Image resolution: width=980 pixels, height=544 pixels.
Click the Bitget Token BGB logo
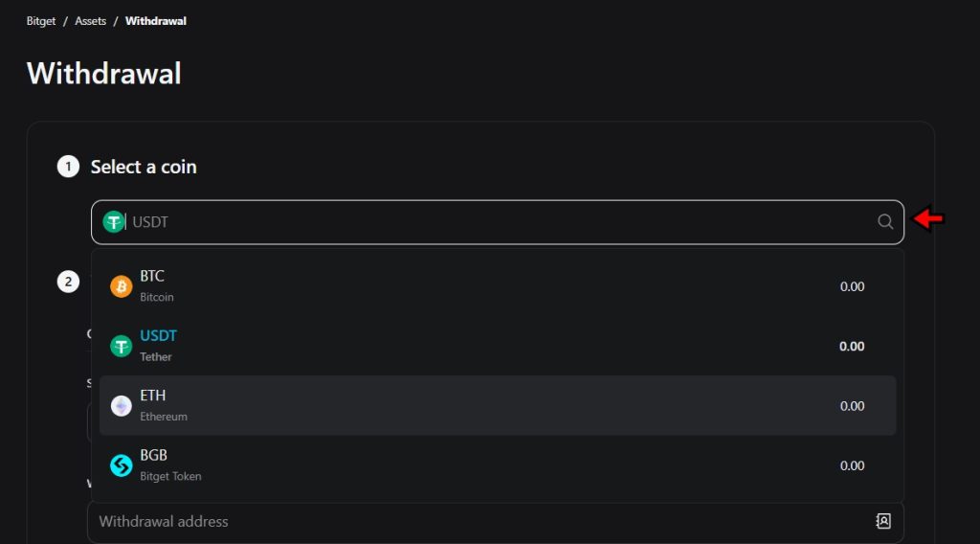[x=122, y=465]
